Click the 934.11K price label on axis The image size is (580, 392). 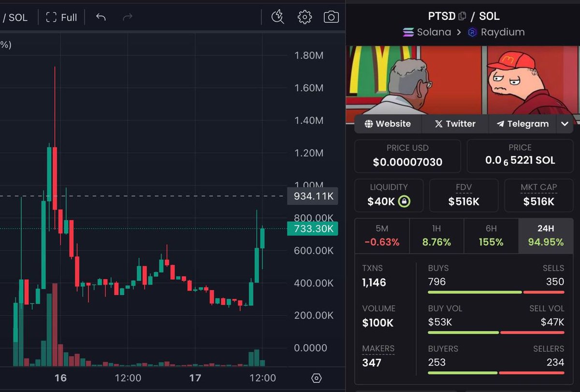(314, 196)
